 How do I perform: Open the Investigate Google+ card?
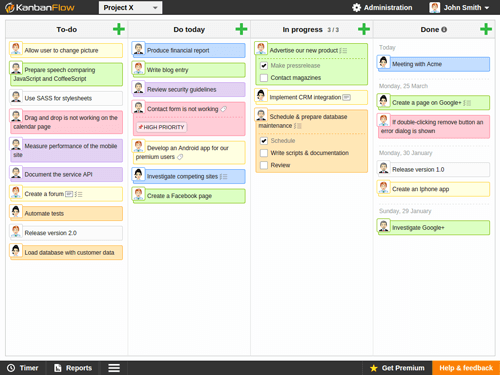pos(434,228)
